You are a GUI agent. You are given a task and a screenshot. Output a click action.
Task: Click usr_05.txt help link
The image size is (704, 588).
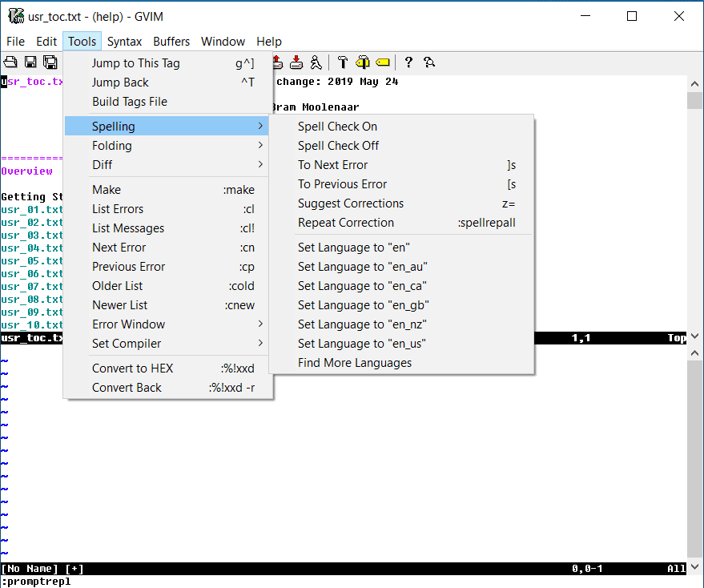pos(32,261)
